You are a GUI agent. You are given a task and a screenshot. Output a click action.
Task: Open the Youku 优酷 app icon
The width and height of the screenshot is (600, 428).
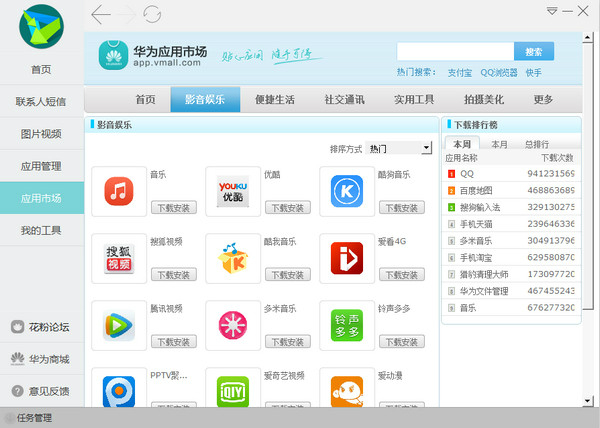[x=233, y=191]
